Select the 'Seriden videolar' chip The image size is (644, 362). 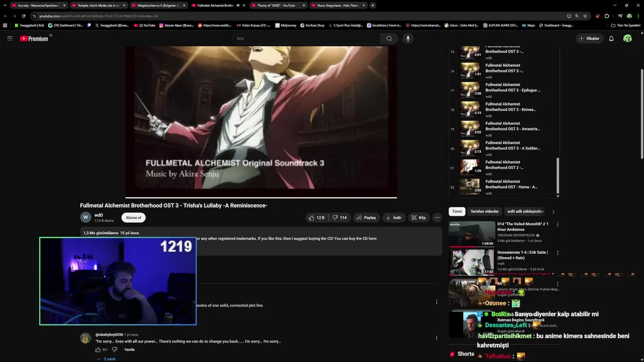tap(485, 212)
